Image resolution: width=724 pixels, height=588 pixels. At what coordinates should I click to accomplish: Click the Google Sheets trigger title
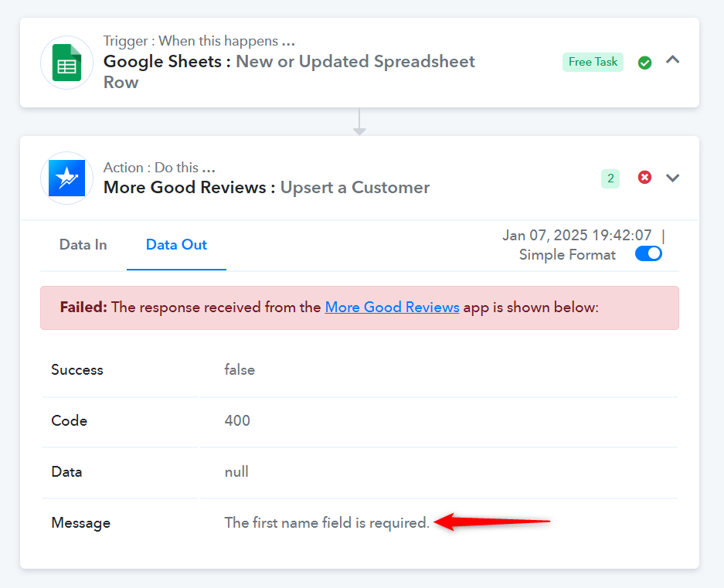289,72
